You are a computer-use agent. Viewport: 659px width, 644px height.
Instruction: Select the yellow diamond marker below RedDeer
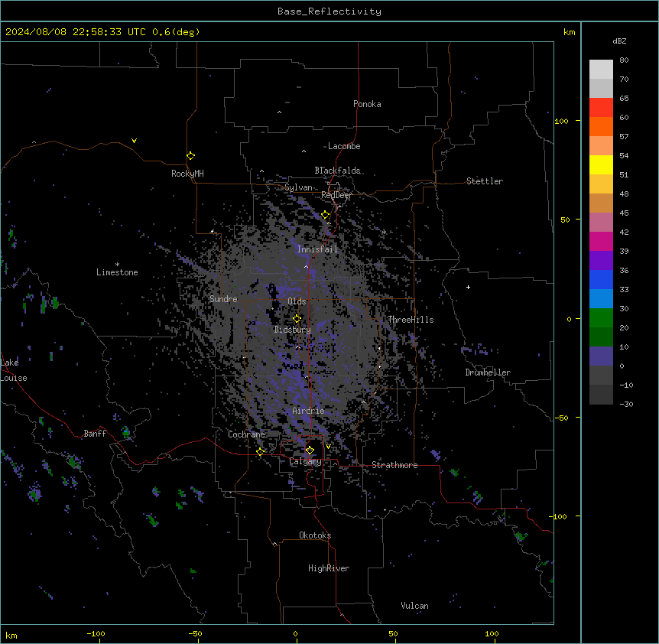point(326,215)
